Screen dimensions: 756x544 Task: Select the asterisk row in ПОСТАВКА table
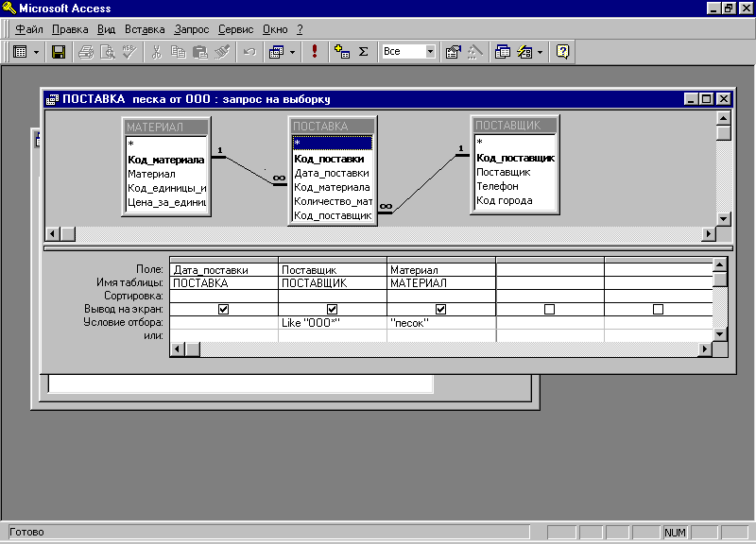click(333, 144)
